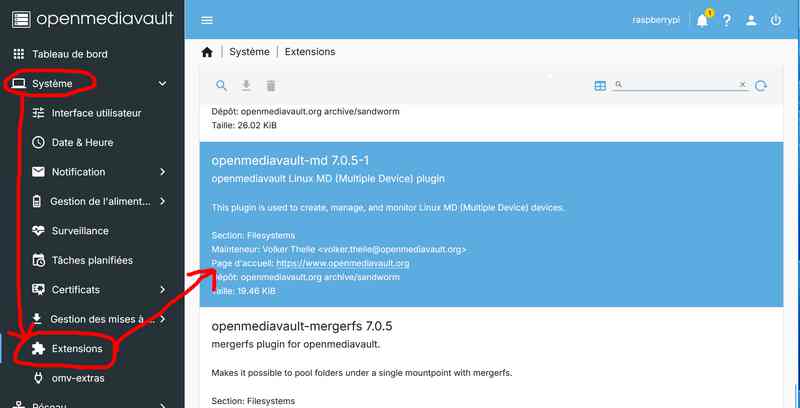Open the help question mark
Image resolution: width=800 pixels, height=408 pixels.
(727, 20)
